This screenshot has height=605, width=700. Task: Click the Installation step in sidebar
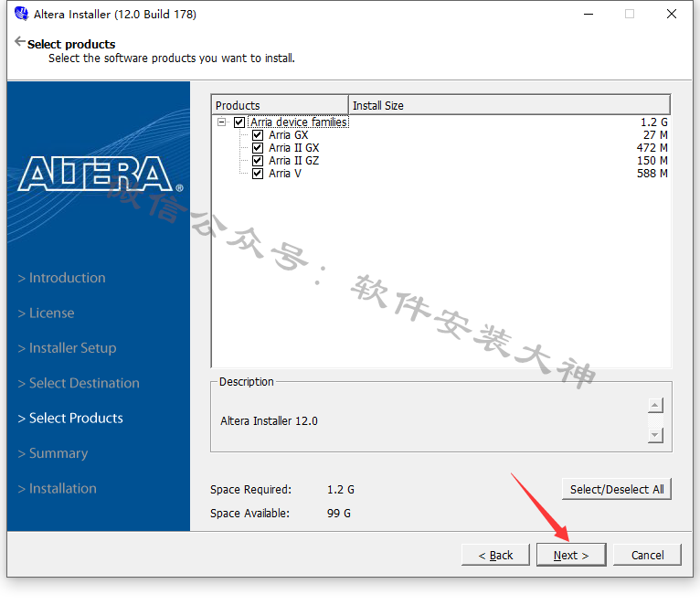58,488
